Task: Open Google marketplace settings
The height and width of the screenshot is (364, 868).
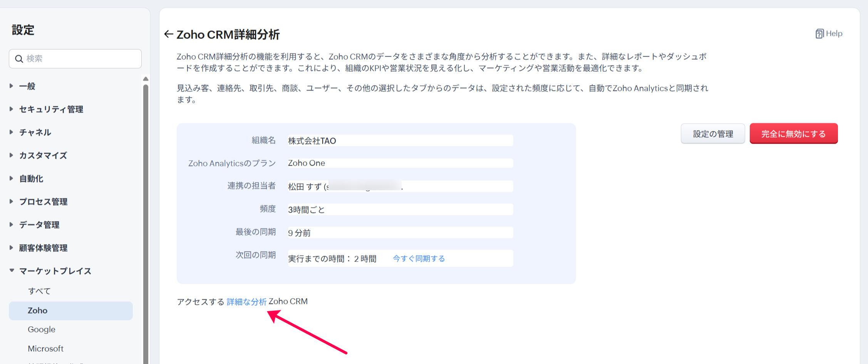Action: click(41, 330)
